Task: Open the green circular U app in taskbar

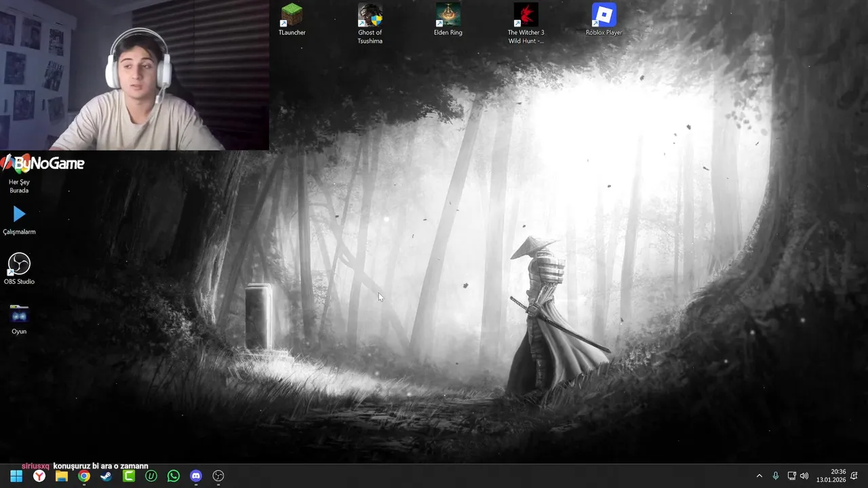Action: pos(151,476)
